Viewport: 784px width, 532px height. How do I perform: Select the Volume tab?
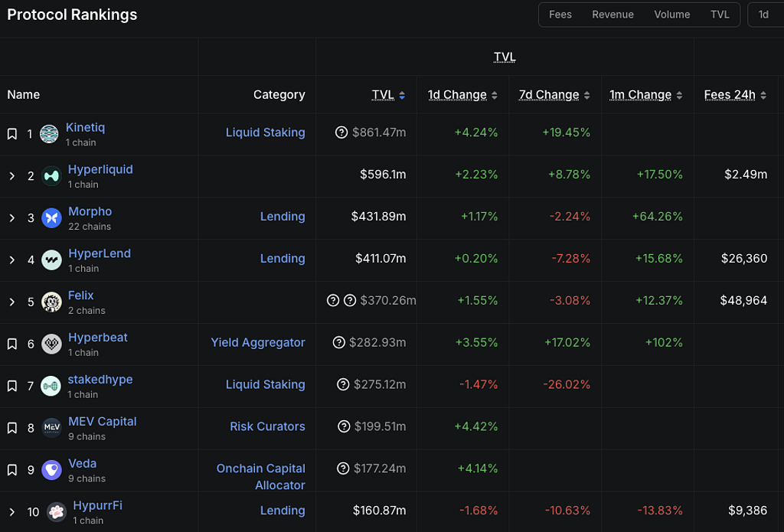pyautogui.click(x=671, y=15)
